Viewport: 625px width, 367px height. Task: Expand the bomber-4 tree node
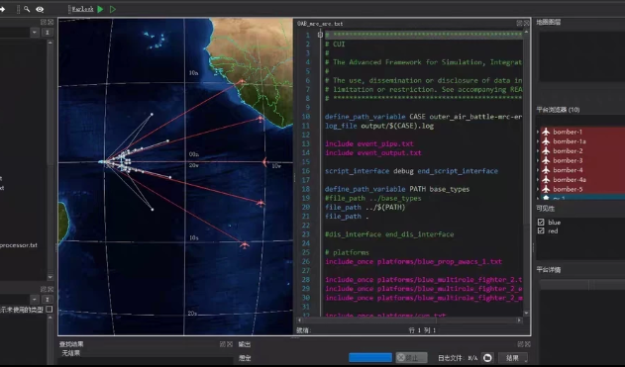click(538, 170)
